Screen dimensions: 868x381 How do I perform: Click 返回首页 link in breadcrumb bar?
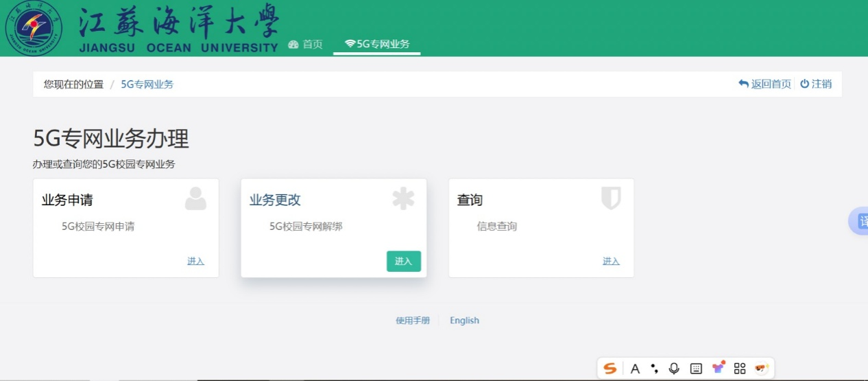tap(764, 84)
